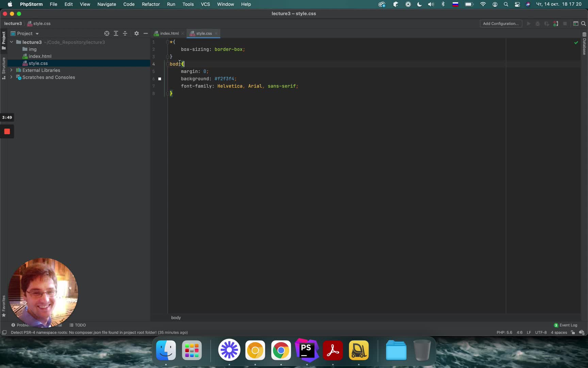Click the #f2f3f4 color swatch in gutter
588x368 pixels.
point(160,79)
